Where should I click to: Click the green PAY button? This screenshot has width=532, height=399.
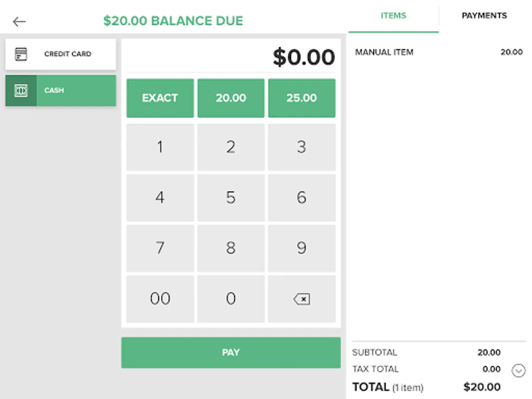[x=231, y=352]
